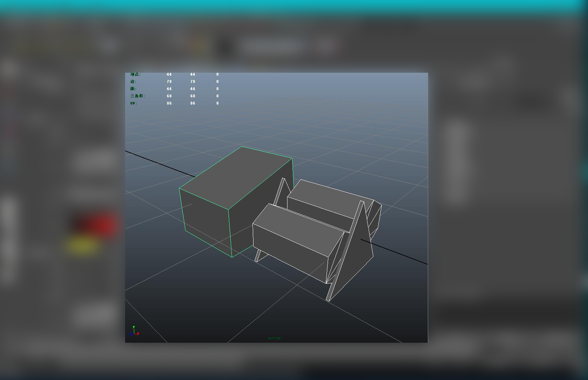Click the 顶点 label in the HUD
Image resolution: width=588 pixels, height=380 pixels.
click(136, 75)
